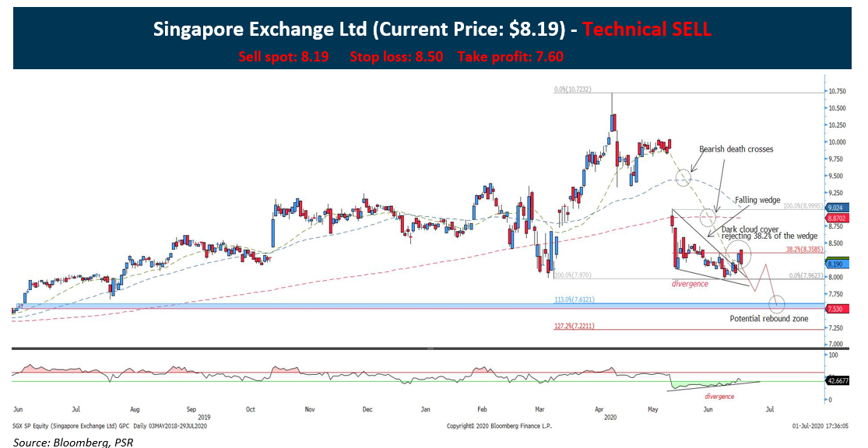
Task: Click the 9.750 price axis label
Action: click(838, 159)
